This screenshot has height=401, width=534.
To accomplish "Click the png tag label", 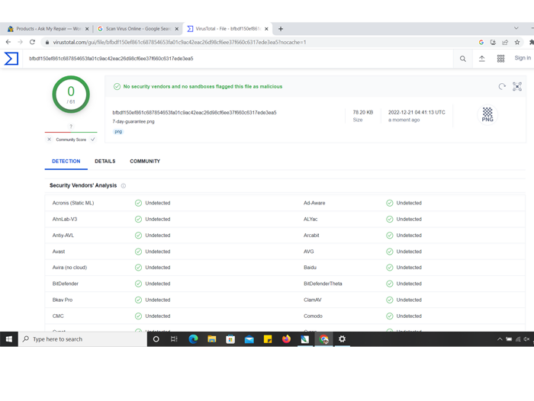I will 118,132.
